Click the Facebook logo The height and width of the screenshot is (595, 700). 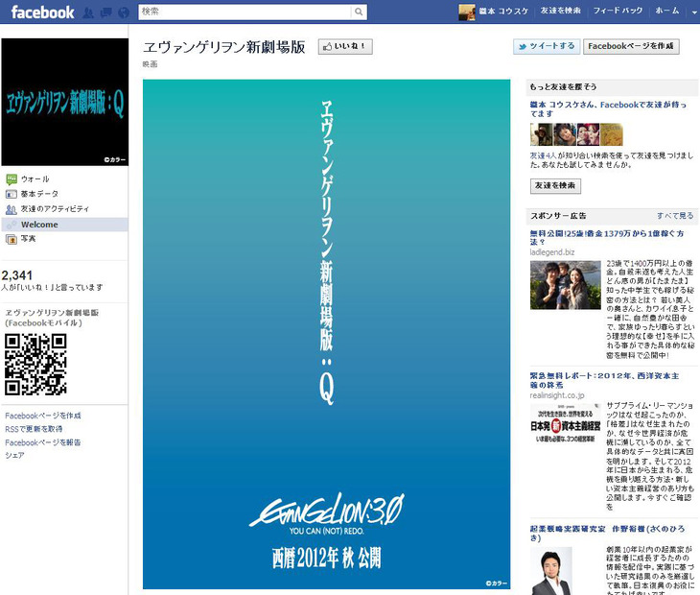pos(42,12)
